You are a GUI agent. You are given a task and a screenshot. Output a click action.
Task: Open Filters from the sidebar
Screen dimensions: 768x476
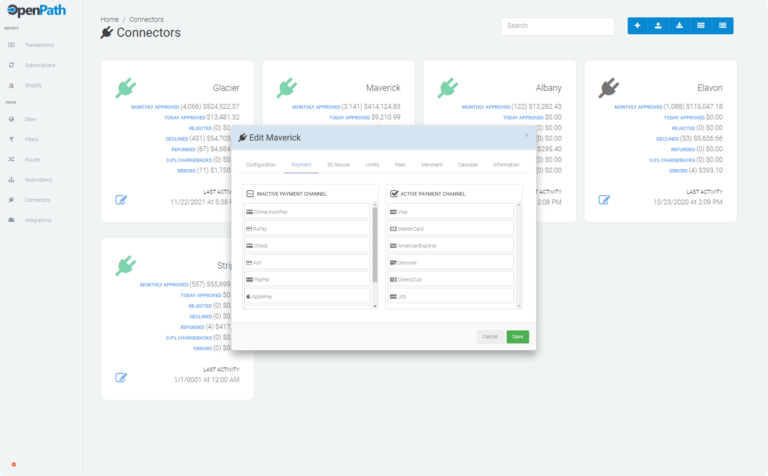click(32, 139)
